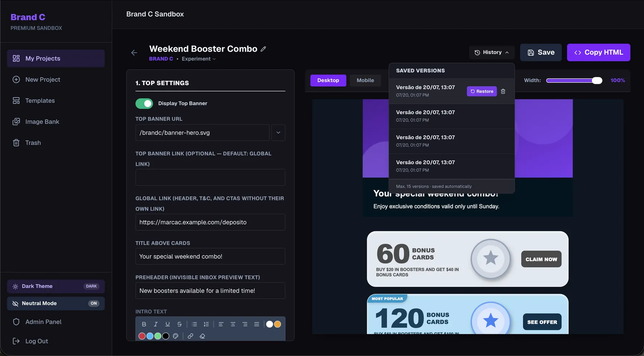Align intro text right
The image size is (644, 356).
(x=245, y=324)
